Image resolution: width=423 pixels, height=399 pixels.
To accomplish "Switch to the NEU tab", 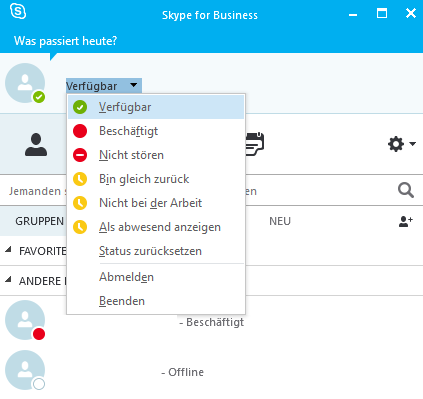I will 280,221.
